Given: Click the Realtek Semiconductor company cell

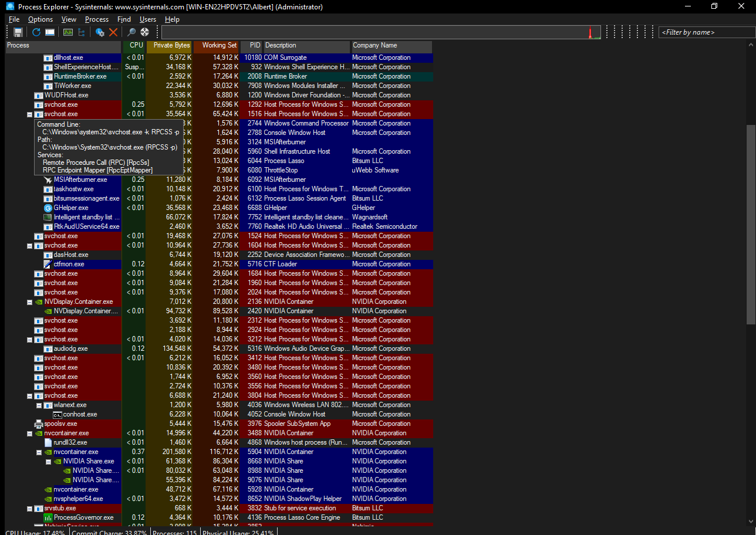Looking at the screenshot, I should click(384, 226).
